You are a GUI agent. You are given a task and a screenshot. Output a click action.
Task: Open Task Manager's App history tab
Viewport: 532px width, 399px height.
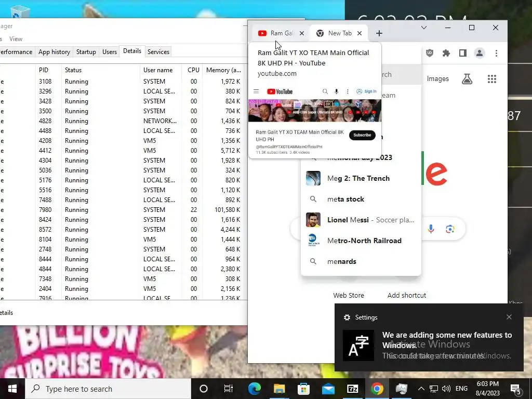pos(54,52)
